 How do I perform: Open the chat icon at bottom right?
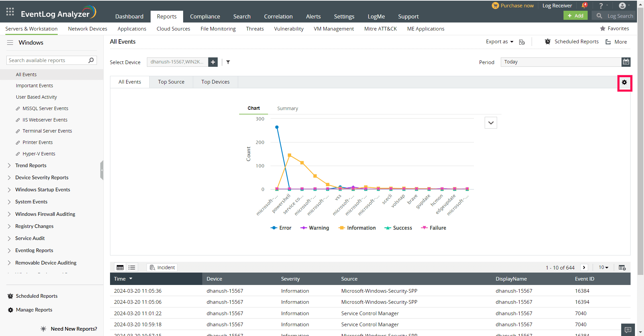(628, 330)
